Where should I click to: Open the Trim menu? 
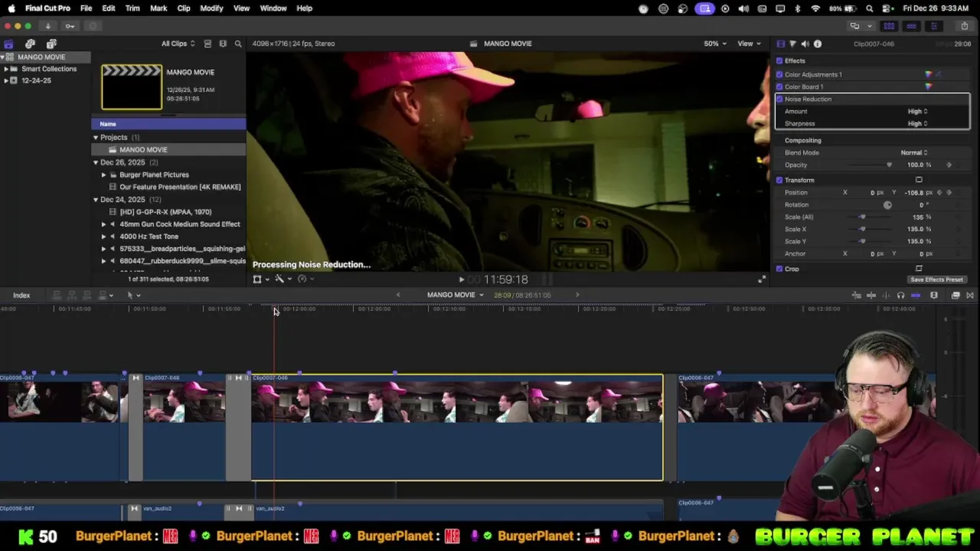point(132,8)
